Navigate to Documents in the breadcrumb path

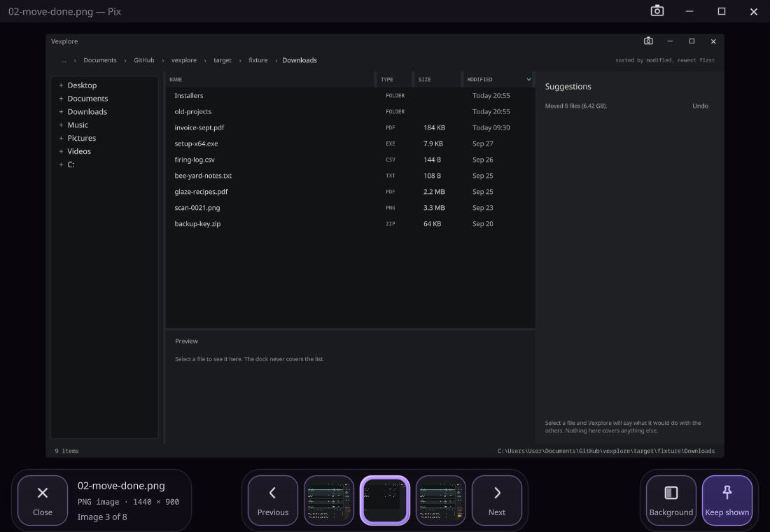(100, 60)
